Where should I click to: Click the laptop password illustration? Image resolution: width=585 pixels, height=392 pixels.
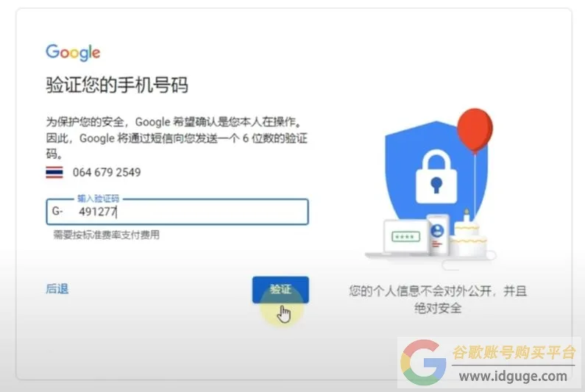[405, 237]
